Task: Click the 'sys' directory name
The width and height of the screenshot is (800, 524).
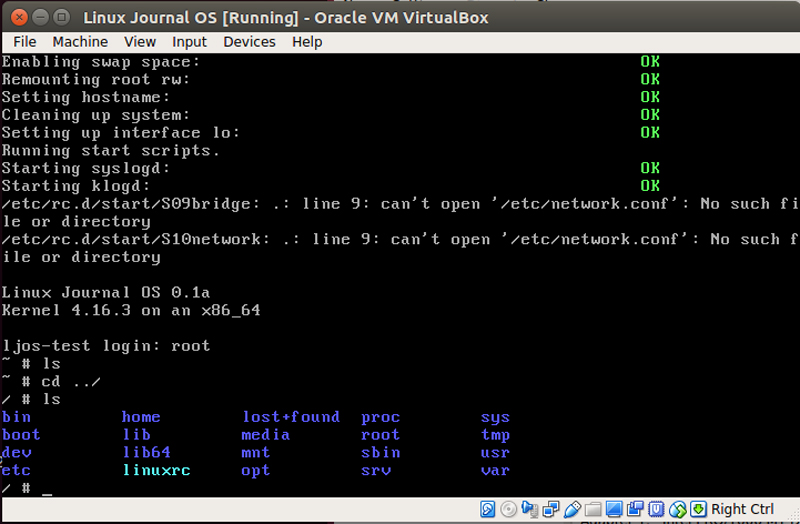Action: pos(495,418)
